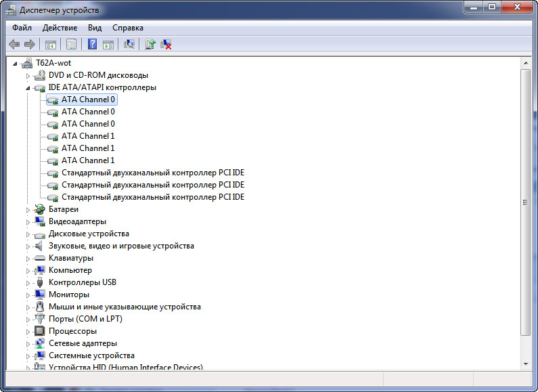Select the Контроллеры USB label
Image resolution: width=538 pixels, height=392 pixels.
pos(83,282)
